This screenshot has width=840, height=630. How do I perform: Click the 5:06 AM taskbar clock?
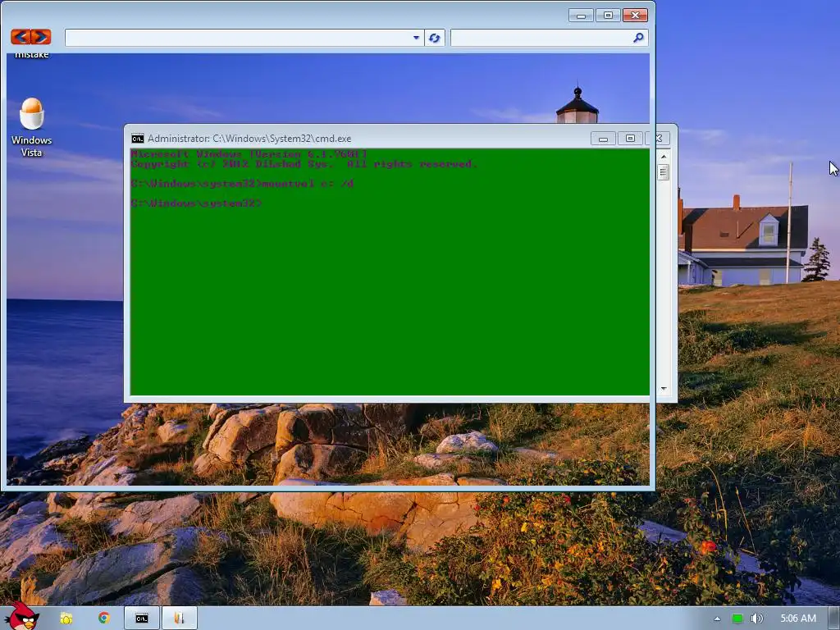tap(798, 619)
